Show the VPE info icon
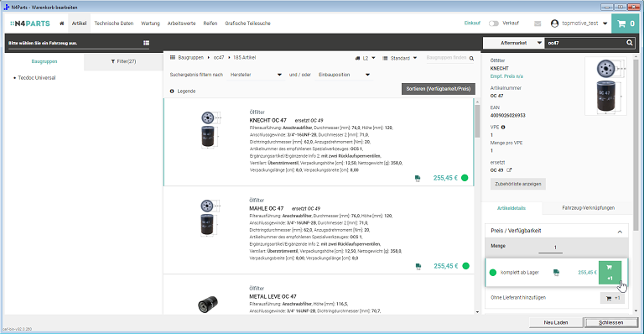 pos(503,128)
